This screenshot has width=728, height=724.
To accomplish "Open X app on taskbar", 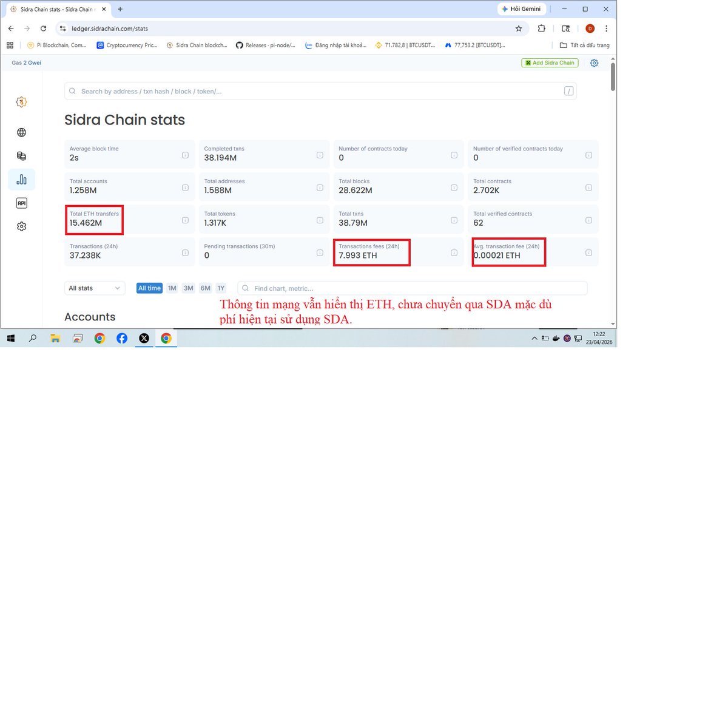I will [144, 339].
